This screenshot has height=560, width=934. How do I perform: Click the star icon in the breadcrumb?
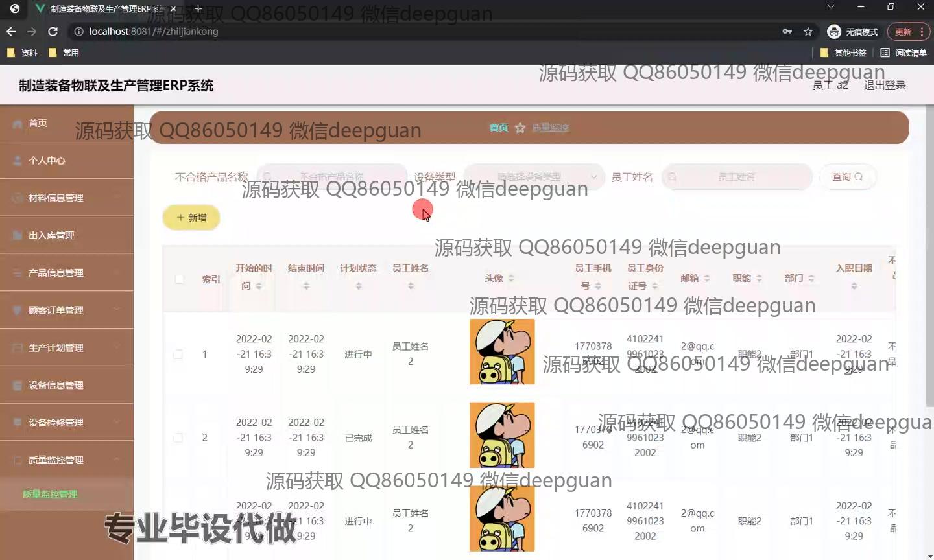click(x=520, y=128)
